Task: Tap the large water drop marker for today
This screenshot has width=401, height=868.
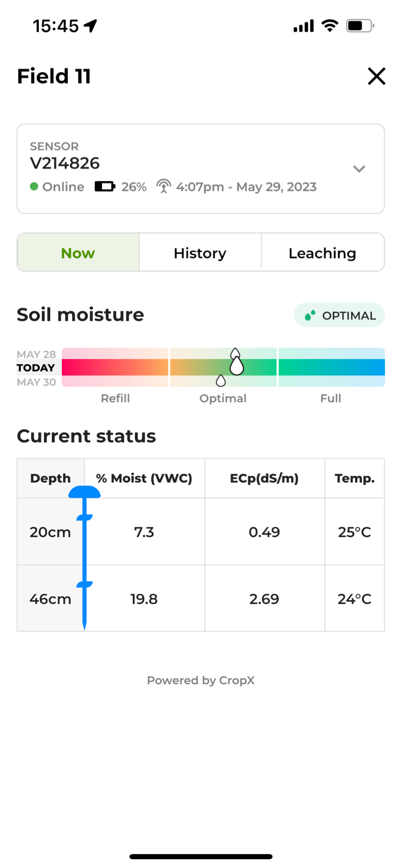Action: 237,366
